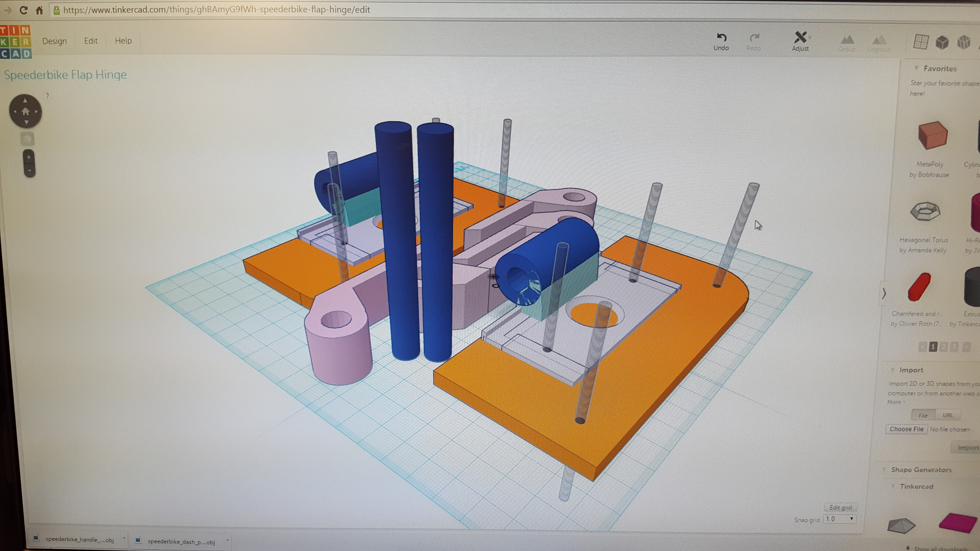Reload the page in the browser
The height and width of the screenshot is (551, 980).
24,10
